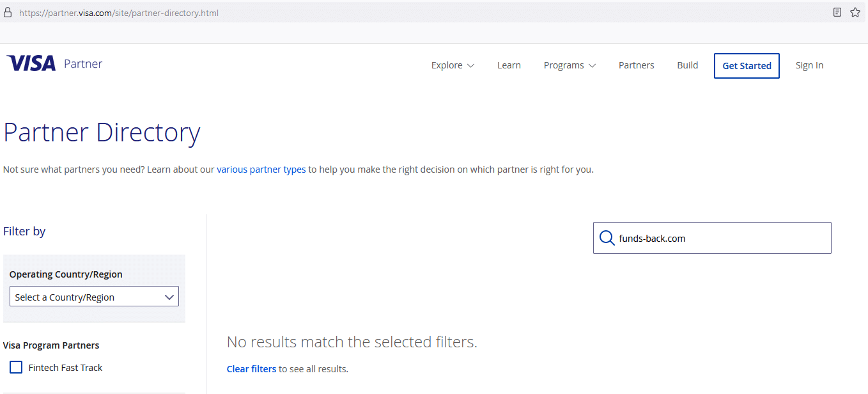Open the Select a Country/Region dropdown
Image resolution: width=868 pixels, height=394 pixels.
tap(94, 297)
